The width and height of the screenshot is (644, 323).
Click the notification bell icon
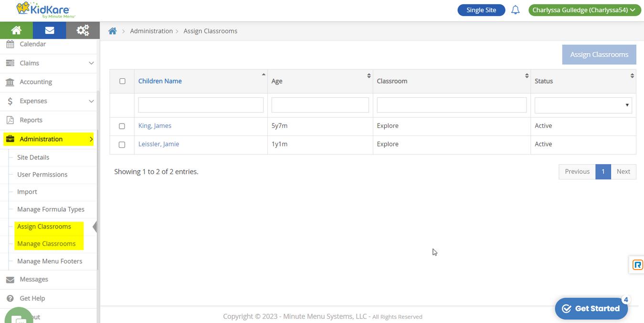(x=515, y=10)
